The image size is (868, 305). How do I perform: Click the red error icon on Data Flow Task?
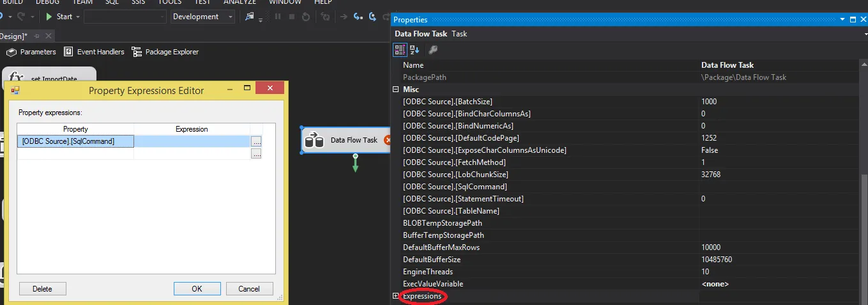pyautogui.click(x=387, y=140)
